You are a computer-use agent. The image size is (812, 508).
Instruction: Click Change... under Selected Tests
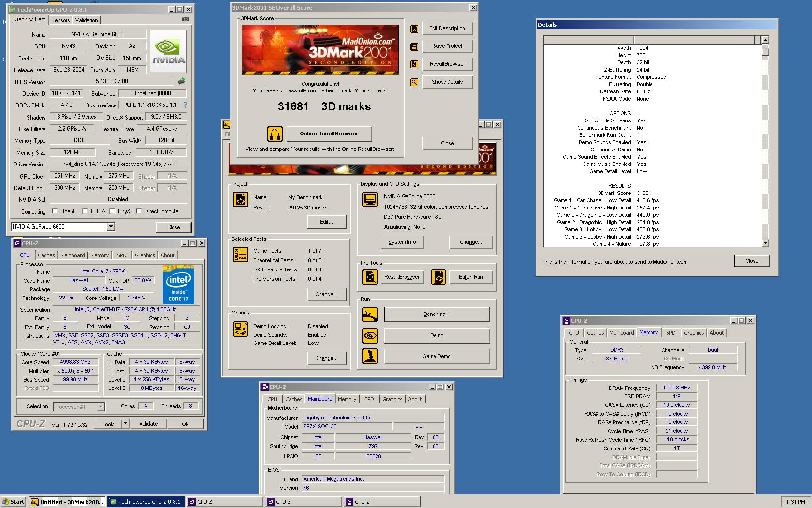tap(327, 295)
